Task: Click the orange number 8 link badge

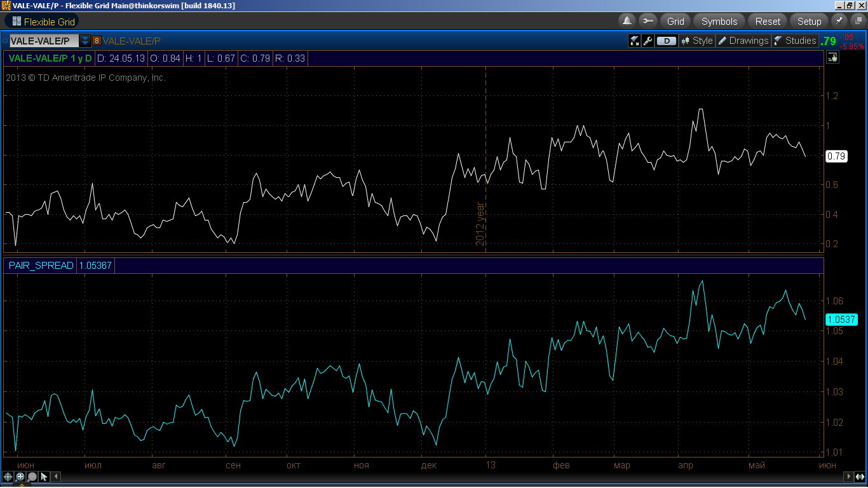Action: coord(97,41)
